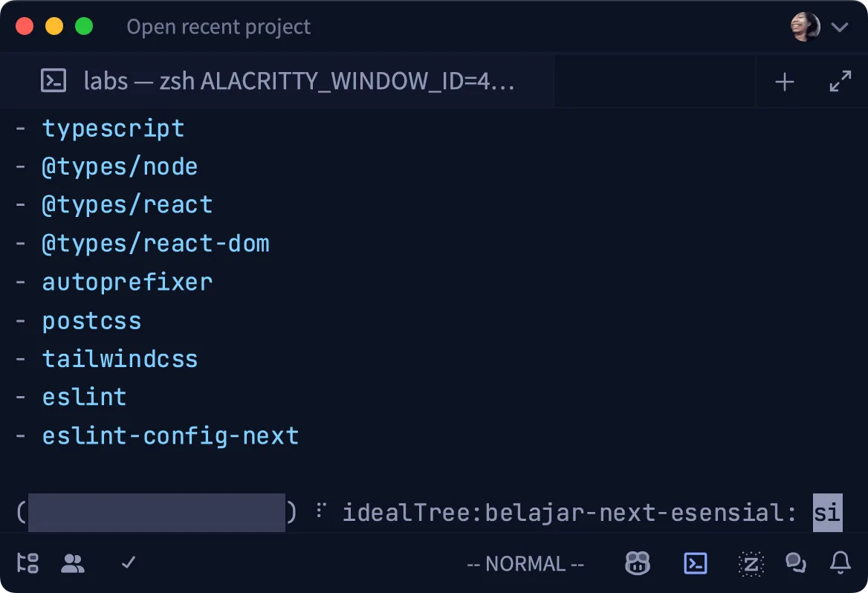Toggle Copilot completions on or off
The width and height of the screenshot is (868, 593).
(x=637, y=563)
